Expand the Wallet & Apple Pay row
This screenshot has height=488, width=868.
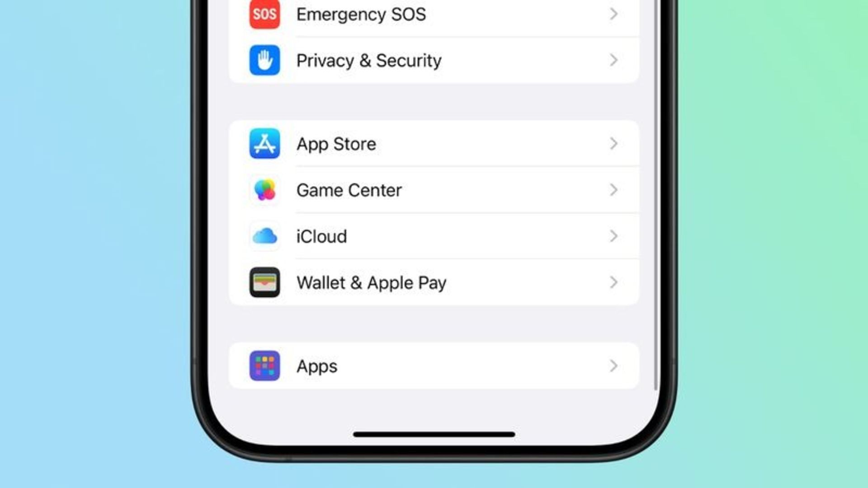coord(434,282)
